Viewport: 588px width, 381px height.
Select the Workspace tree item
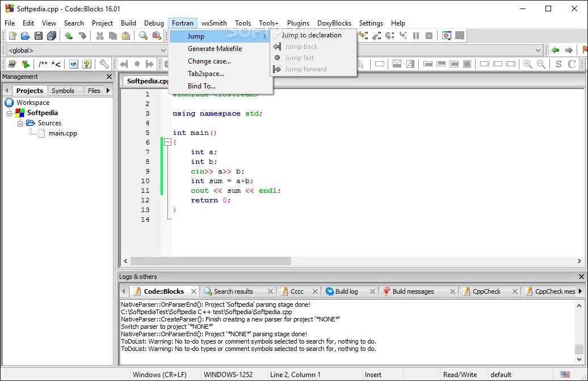[x=32, y=103]
